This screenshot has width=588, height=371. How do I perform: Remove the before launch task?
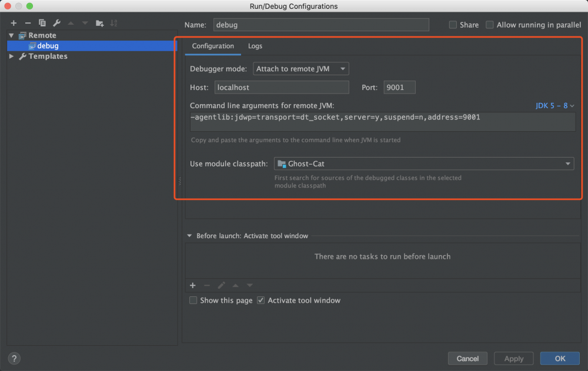coord(207,286)
